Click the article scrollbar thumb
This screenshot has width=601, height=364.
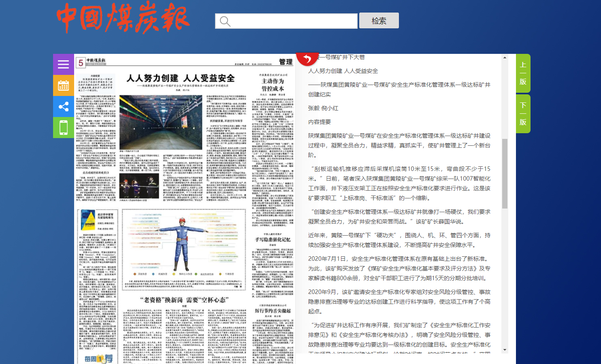tap(505, 173)
